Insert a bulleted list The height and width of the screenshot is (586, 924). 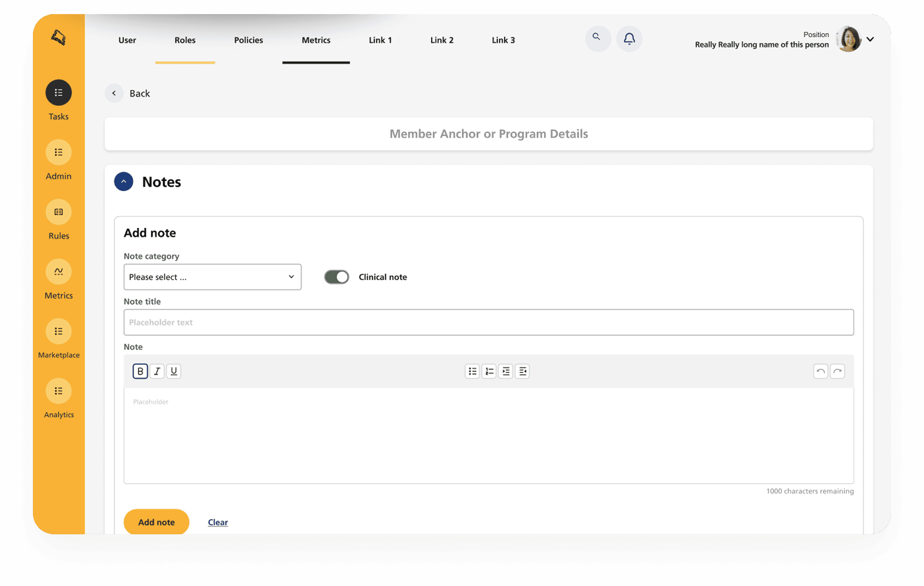click(472, 371)
